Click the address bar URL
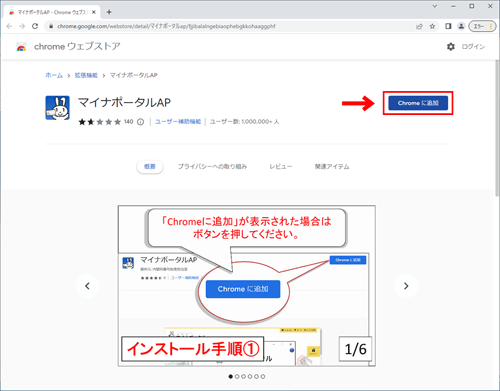 [x=166, y=26]
